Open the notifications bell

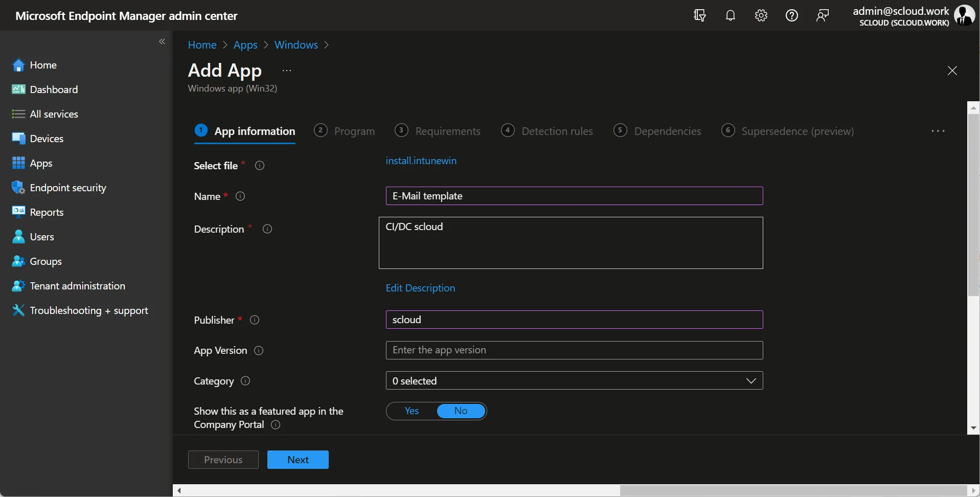tap(731, 15)
